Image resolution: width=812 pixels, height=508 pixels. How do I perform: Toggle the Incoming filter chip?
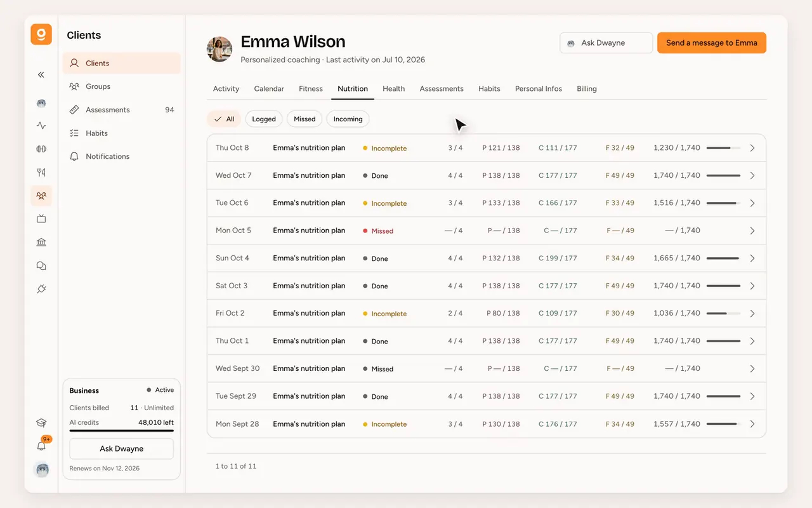coord(348,119)
